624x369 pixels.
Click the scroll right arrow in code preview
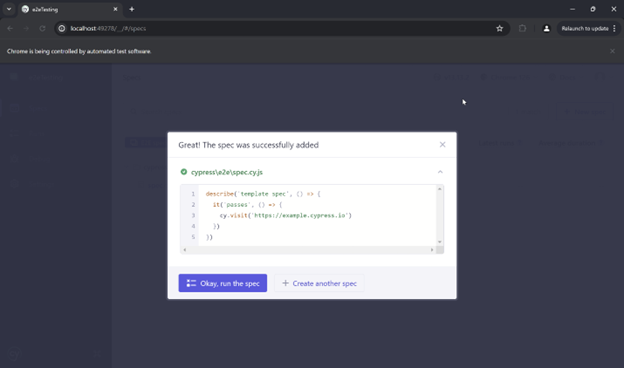tap(432, 250)
